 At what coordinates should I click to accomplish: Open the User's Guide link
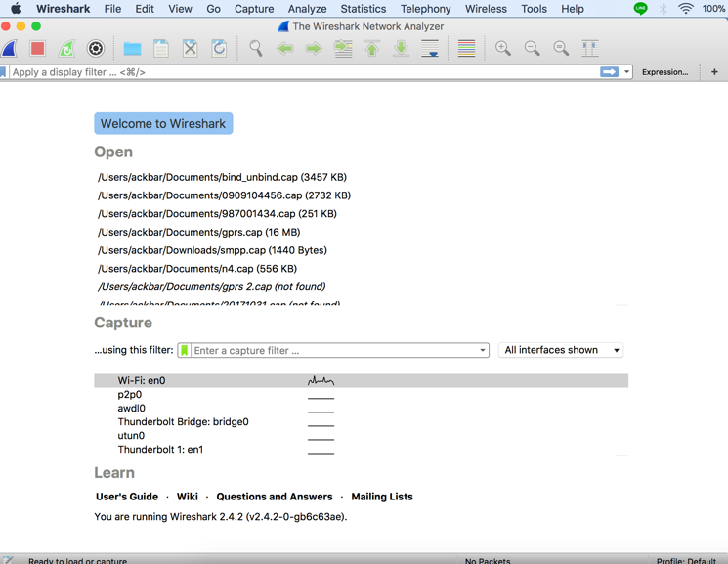pos(127,497)
